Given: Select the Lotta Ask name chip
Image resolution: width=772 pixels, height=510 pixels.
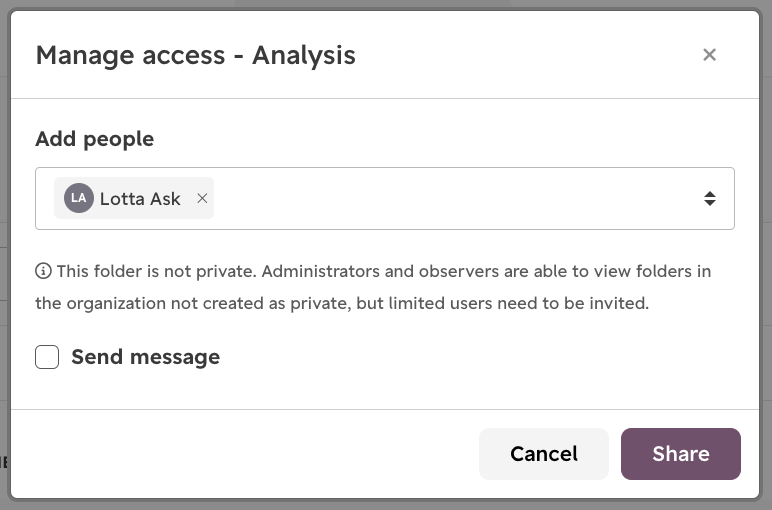Looking at the screenshot, I should [140, 199].
